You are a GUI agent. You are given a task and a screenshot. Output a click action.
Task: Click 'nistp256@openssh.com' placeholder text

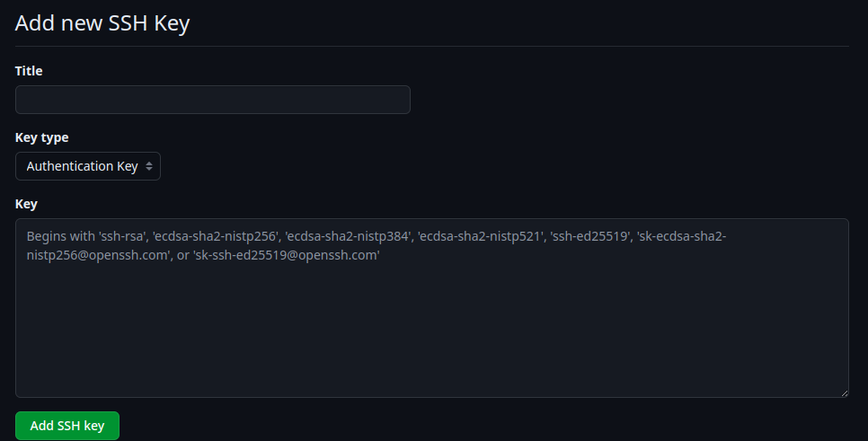[x=99, y=255]
